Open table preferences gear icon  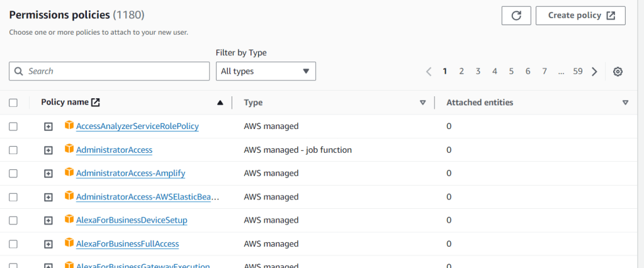coord(618,72)
